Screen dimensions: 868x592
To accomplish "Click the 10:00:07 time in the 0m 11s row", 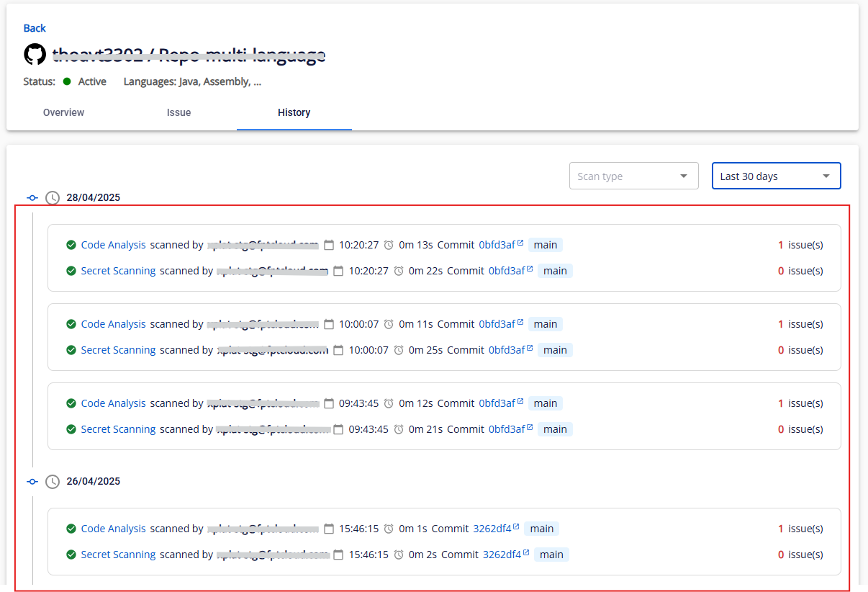I will (358, 324).
